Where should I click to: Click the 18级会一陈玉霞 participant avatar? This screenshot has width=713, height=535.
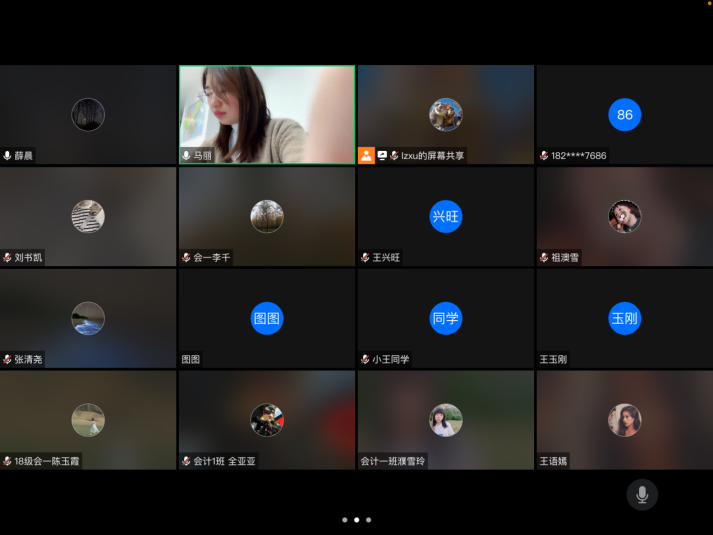click(x=88, y=420)
